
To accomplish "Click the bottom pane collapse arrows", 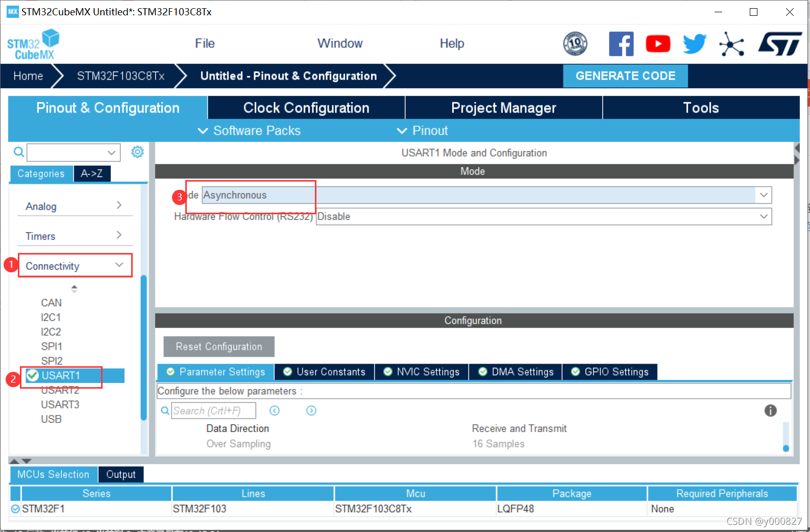I will coord(20,461).
